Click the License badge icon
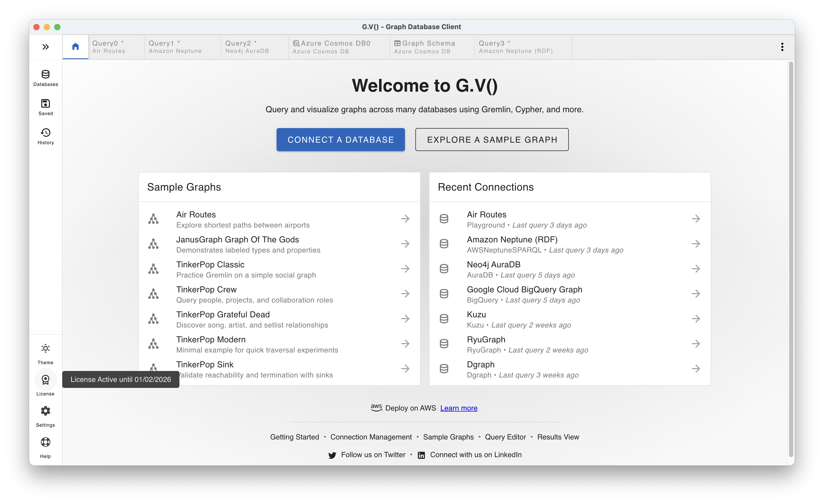This screenshot has width=824, height=504. coord(46,380)
